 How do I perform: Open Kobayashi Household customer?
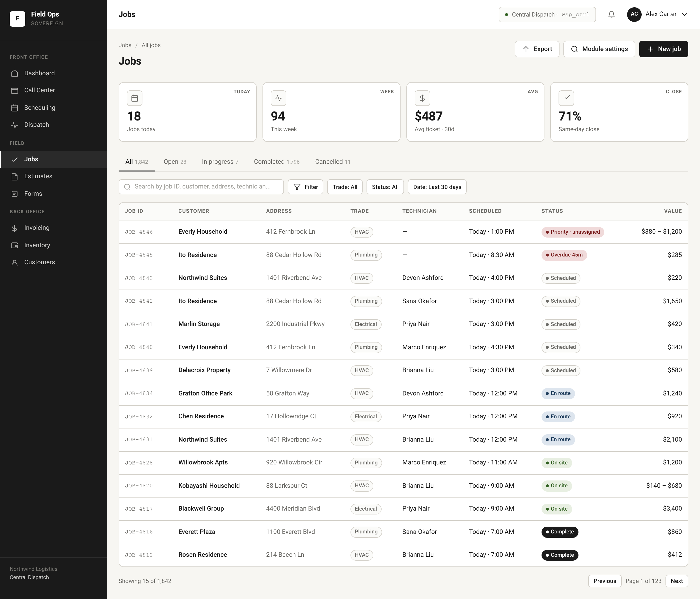209,486
